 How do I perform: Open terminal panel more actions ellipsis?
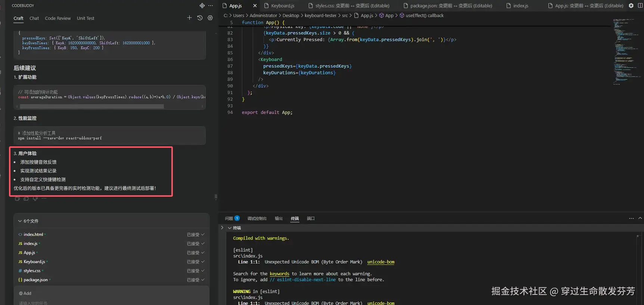point(631,218)
